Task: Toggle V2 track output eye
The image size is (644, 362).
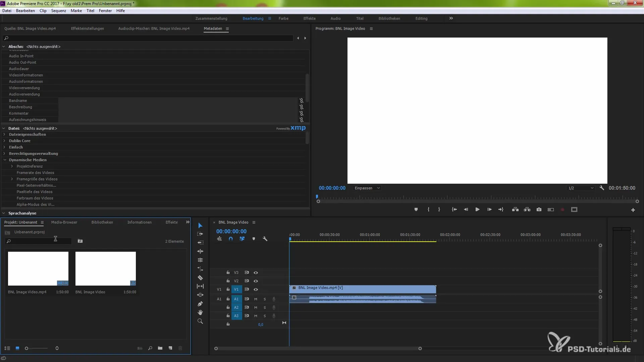Action: [x=256, y=281]
